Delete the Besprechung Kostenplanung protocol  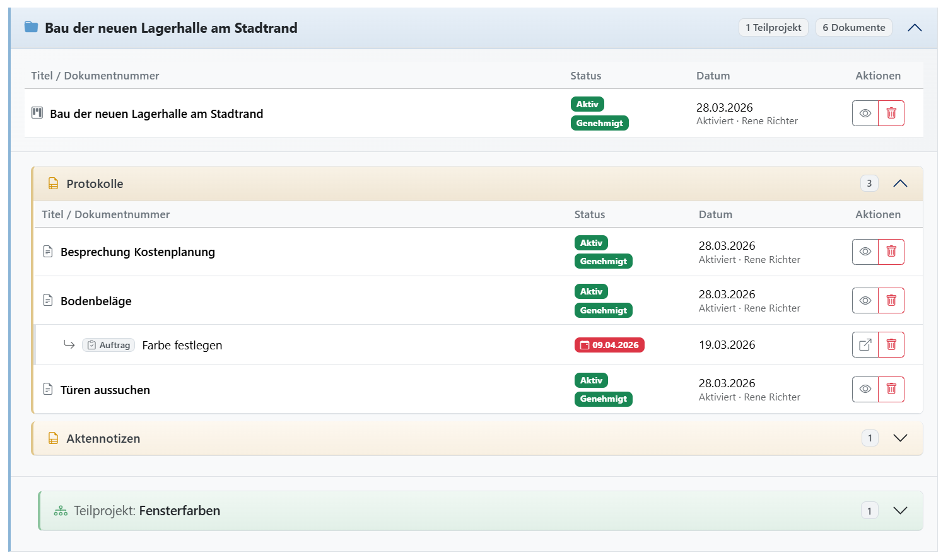coord(891,252)
